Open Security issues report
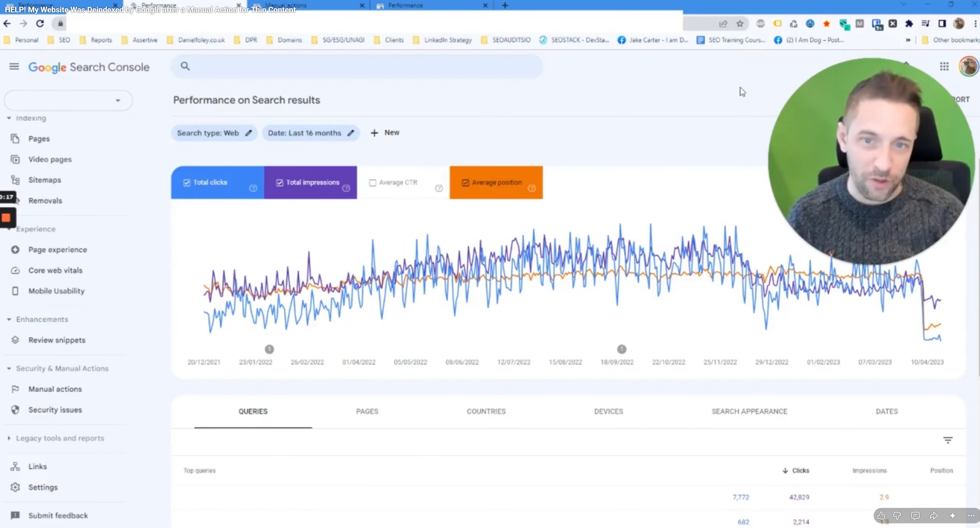The height and width of the screenshot is (528, 980). [55, 410]
